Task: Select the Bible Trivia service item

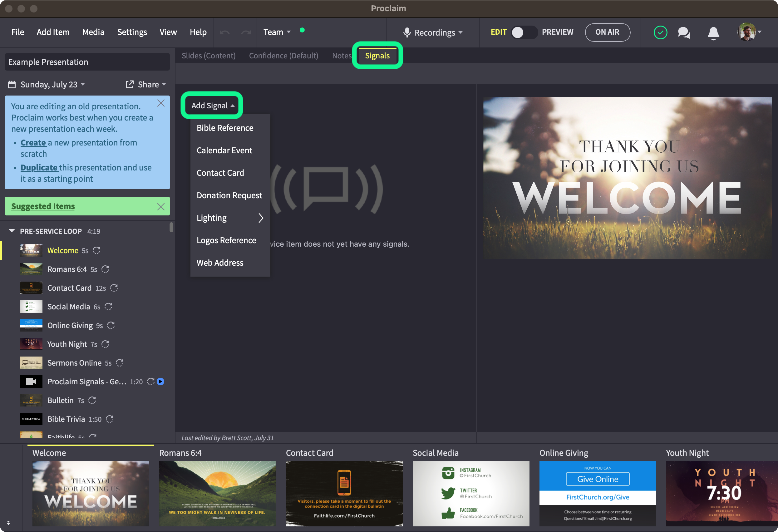Action: point(87,419)
